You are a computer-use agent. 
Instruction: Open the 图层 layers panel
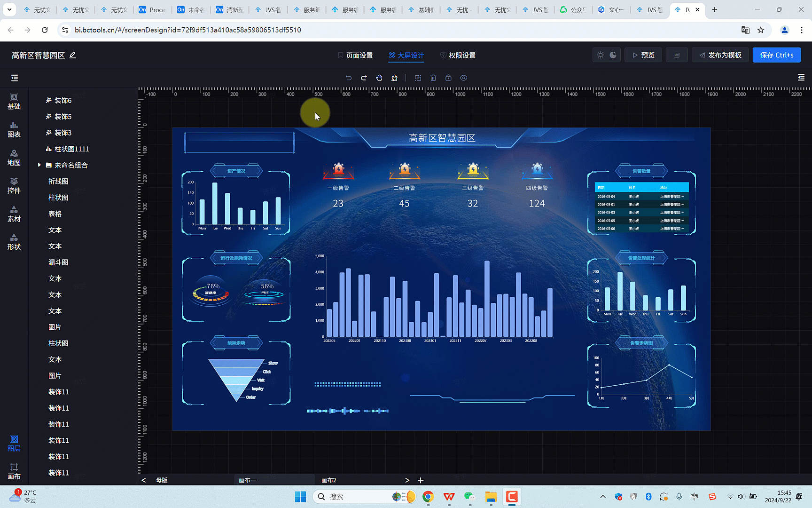click(x=14, y=444)
